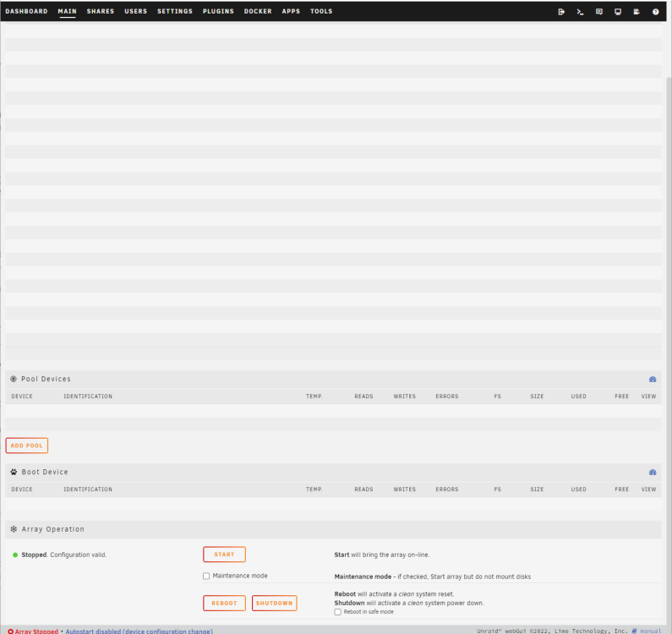Click Pool Devices Reads column header

click(x=363, y=396)
